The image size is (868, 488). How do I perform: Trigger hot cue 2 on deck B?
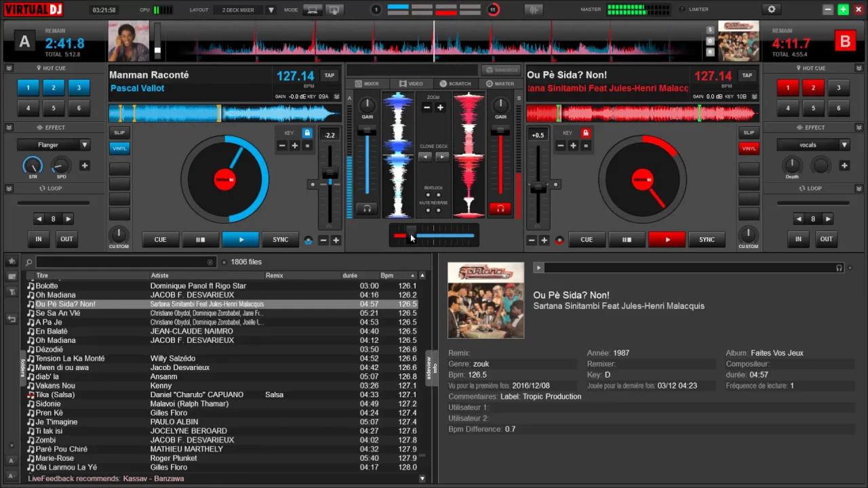tap(813, 87)
